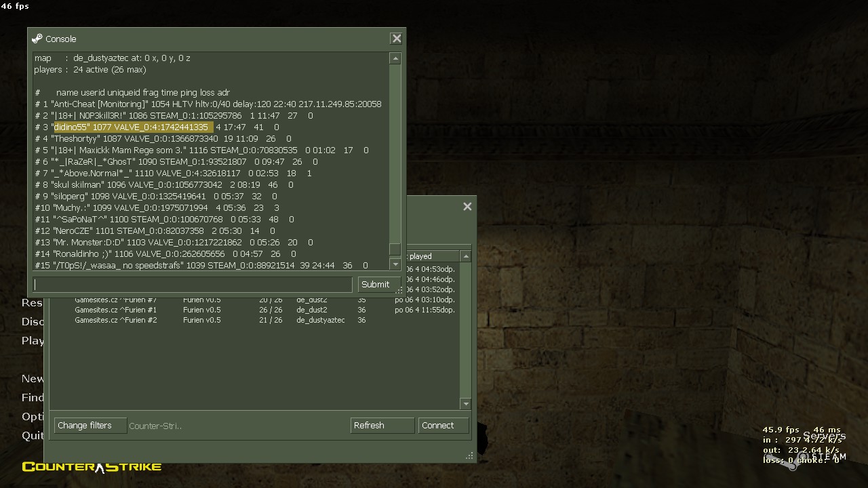
Task: Click the server list scroll-down arrow
Action: pos(465,403)
